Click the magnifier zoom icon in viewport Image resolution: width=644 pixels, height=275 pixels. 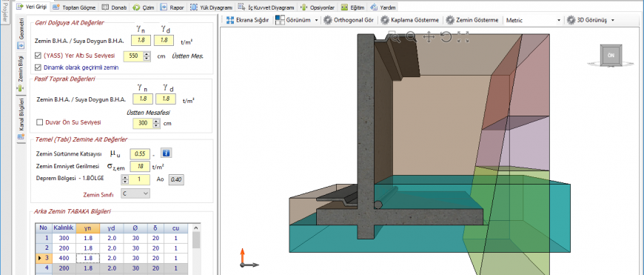(411, 37)
